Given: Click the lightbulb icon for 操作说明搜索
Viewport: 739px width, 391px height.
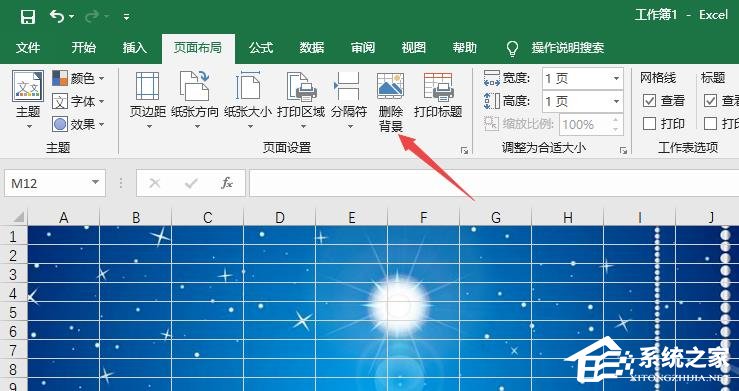Looking at the screenshot, I should 512,48.
